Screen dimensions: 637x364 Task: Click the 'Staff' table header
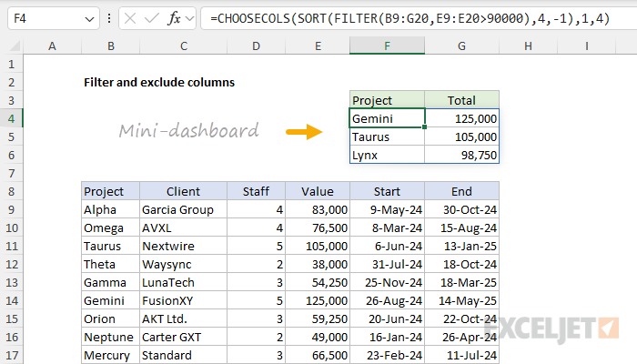pyautogui.click(x=256, y=191)
